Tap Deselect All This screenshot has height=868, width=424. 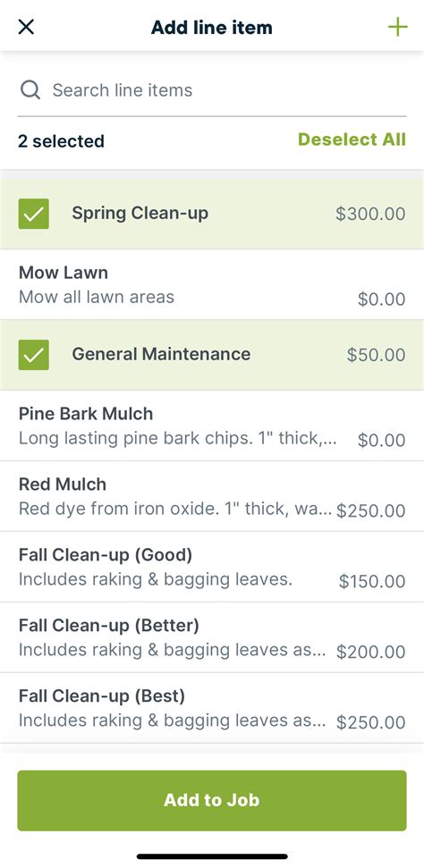point(352,139)
